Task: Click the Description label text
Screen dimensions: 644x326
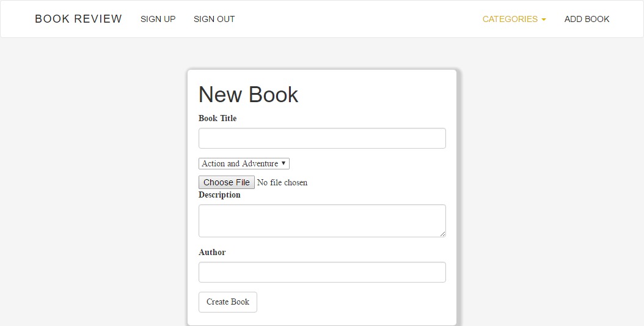Action: coord(219,194)
